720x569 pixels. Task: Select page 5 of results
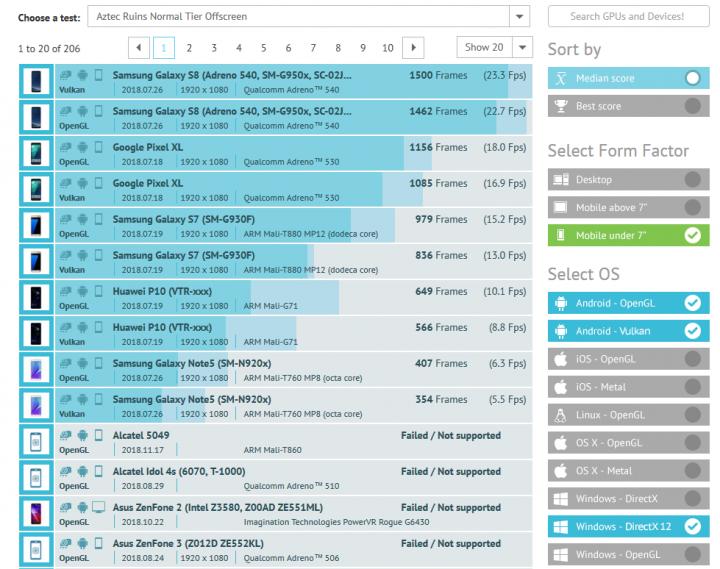pyautogui.click(x=264, y=48)
